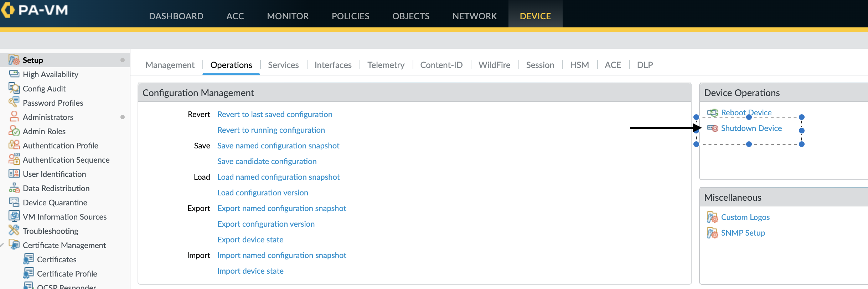
Task: Click the Setup gear icon in sidebar
Action: tap(14, 60)
